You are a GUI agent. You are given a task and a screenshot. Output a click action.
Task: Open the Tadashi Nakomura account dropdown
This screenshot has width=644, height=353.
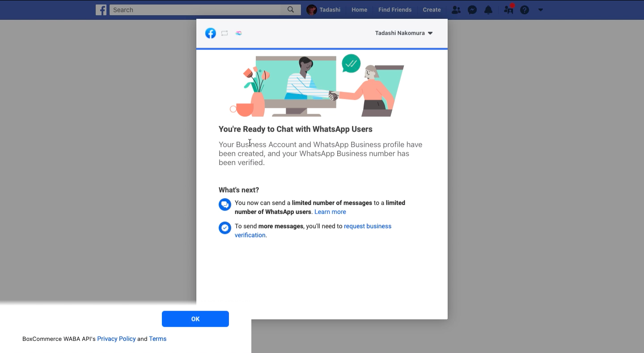404,33
